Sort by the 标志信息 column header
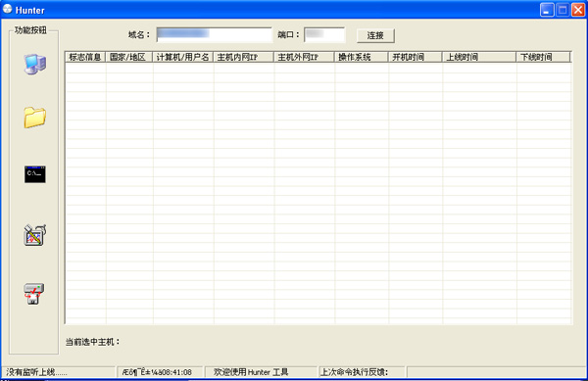 [x=85, y=57]
